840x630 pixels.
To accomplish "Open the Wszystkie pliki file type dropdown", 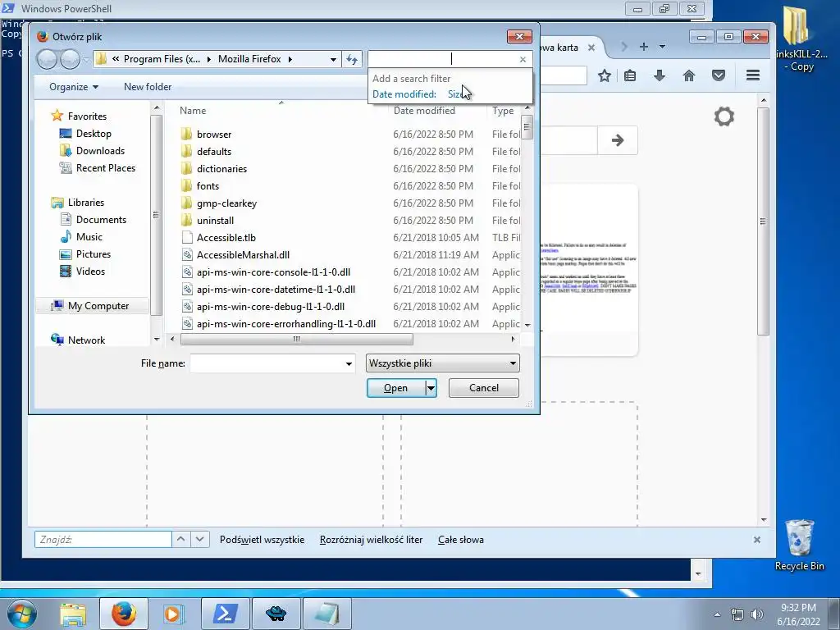I will pyautogui.click(x=442, y=363).
